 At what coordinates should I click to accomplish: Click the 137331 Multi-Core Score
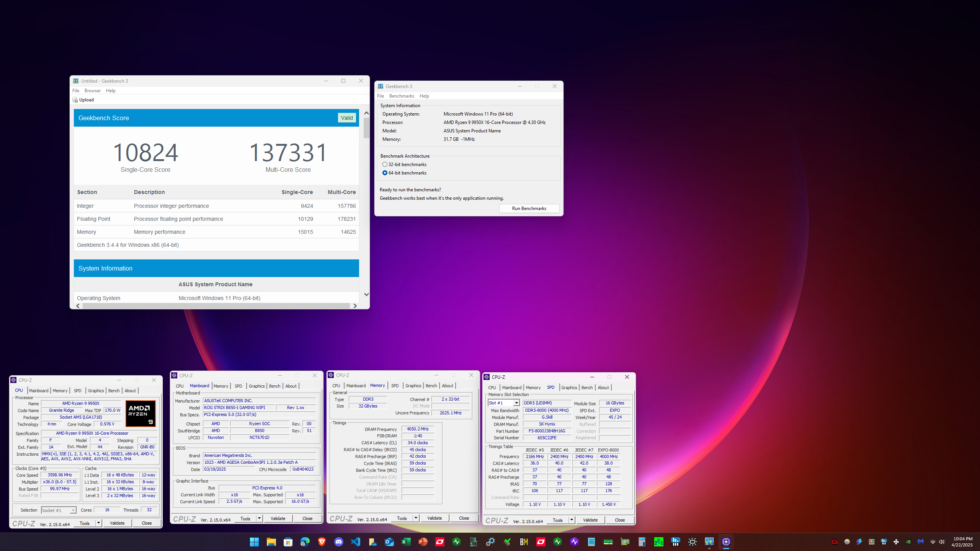click(288, 152)
